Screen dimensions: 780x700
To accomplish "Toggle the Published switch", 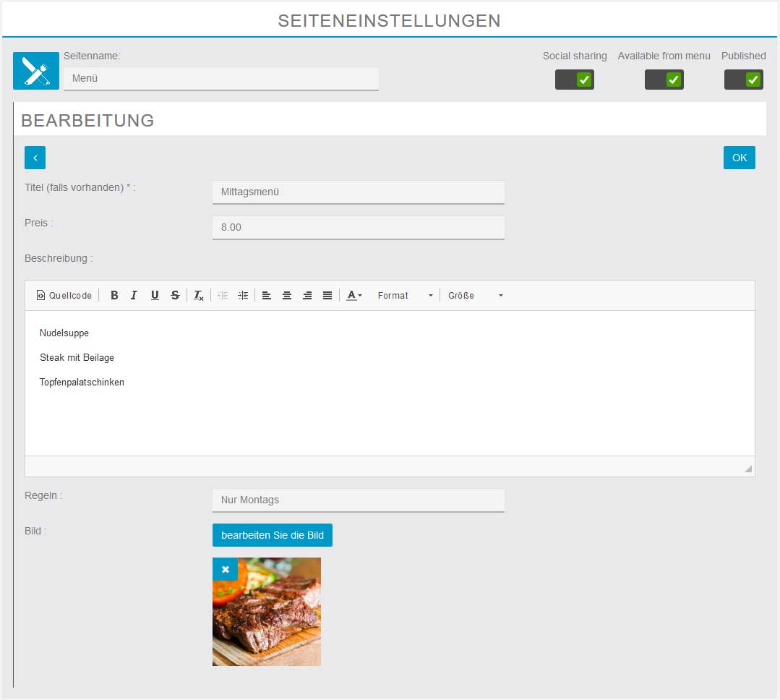I will point(744,80).
